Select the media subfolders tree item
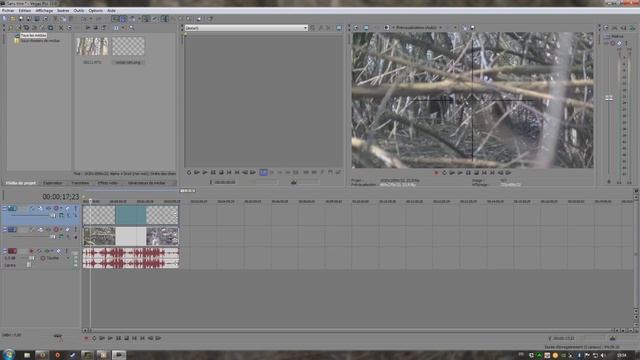The image size is (640, 360). (x=40, y=40)
